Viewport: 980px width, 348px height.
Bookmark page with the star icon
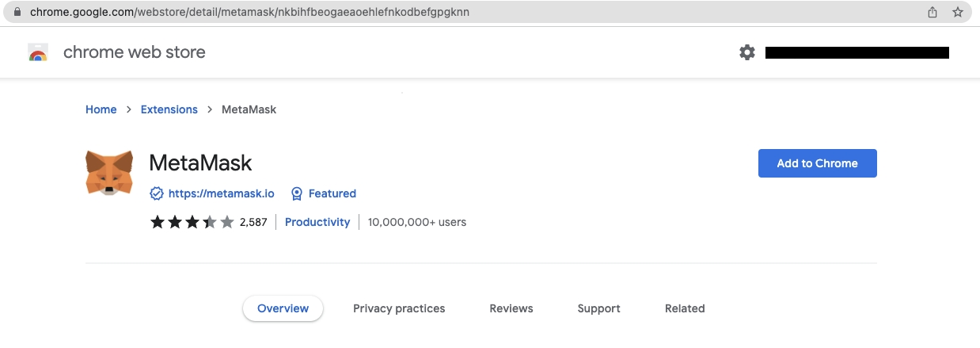pyautogui.click(x=958, y=12)
